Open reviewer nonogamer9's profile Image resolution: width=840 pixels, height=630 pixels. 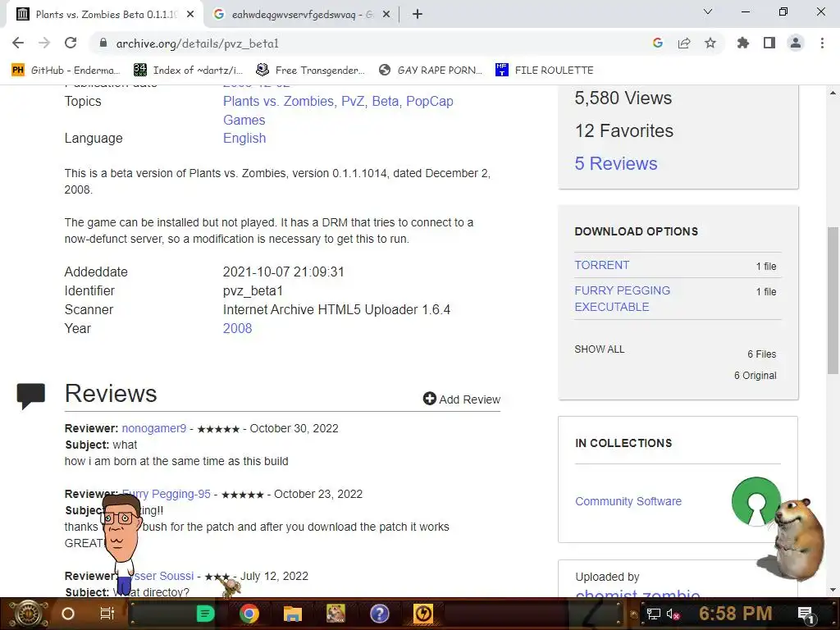[153, 428]
